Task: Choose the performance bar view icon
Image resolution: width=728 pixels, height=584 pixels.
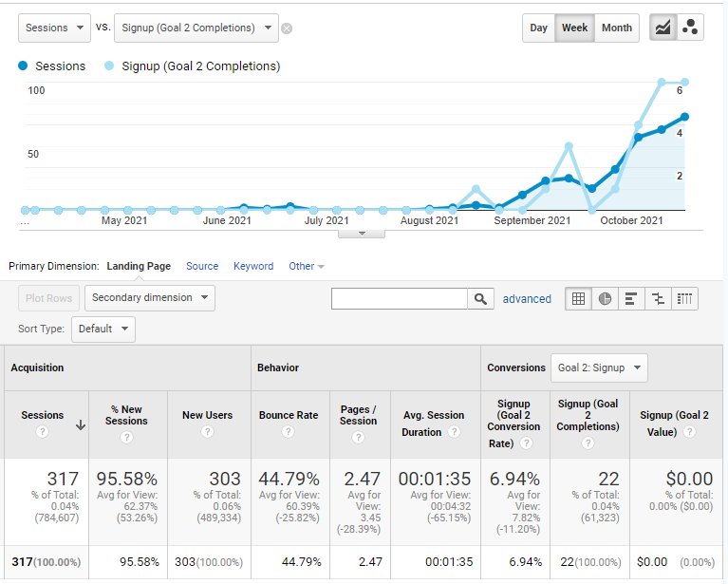Action: coord(631,299)
